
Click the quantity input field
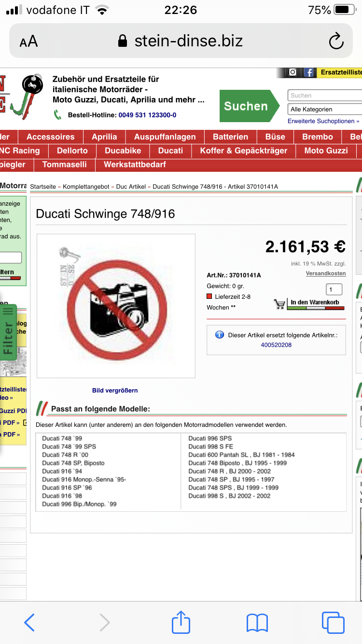tap(334, 290)
